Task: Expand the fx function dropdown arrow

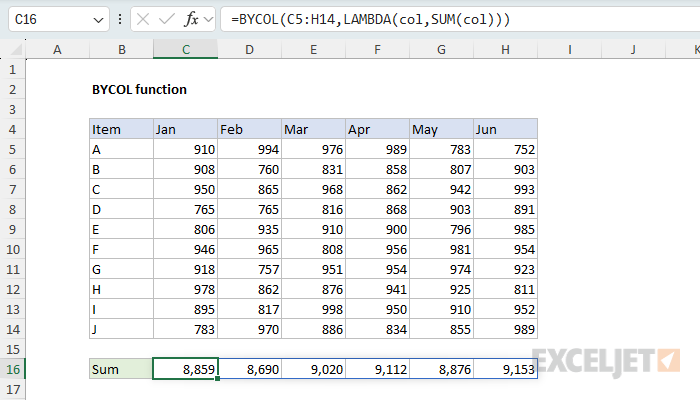Action: point(208,20)
